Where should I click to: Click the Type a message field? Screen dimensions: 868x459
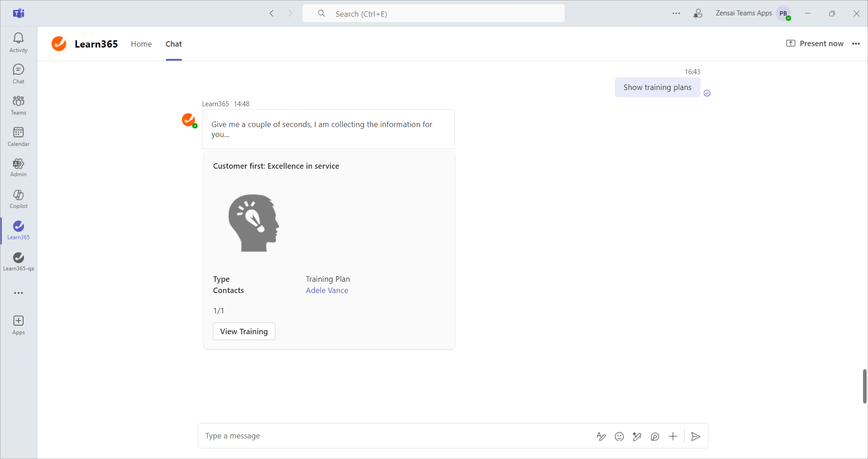coord(393,436)
